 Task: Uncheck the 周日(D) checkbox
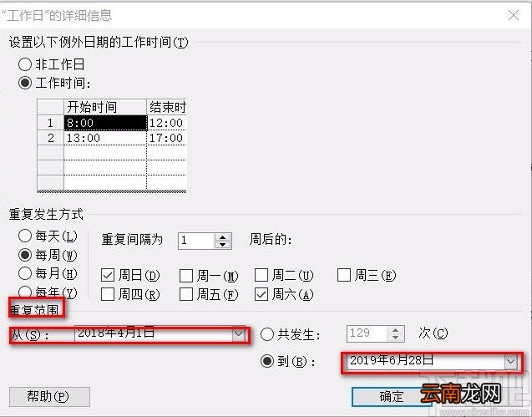[108, 275]
